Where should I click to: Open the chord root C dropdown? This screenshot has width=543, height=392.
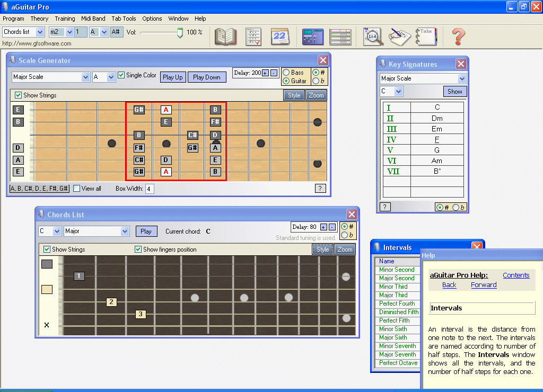(x=57, y=231)
